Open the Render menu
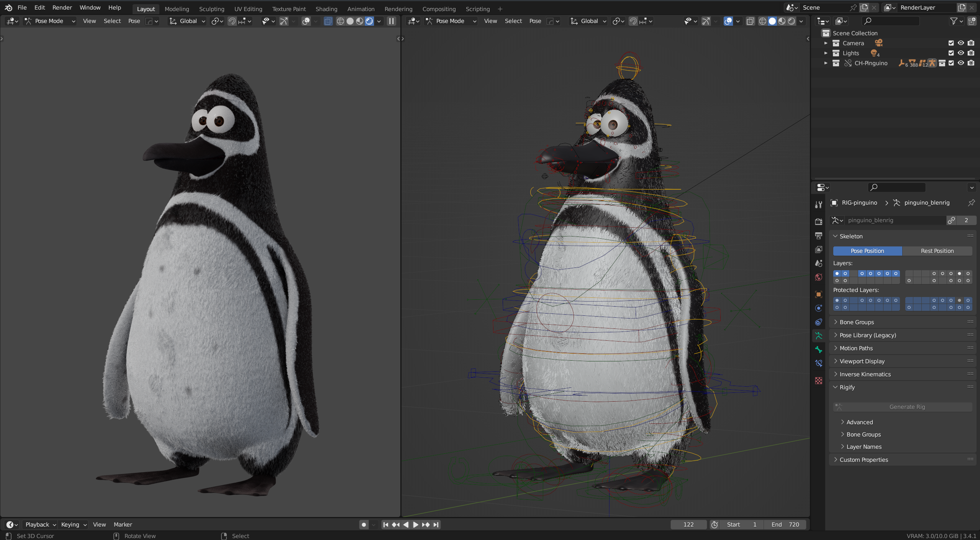The height and width of the screenshot is (540, 980). click(x=62, y=8)
